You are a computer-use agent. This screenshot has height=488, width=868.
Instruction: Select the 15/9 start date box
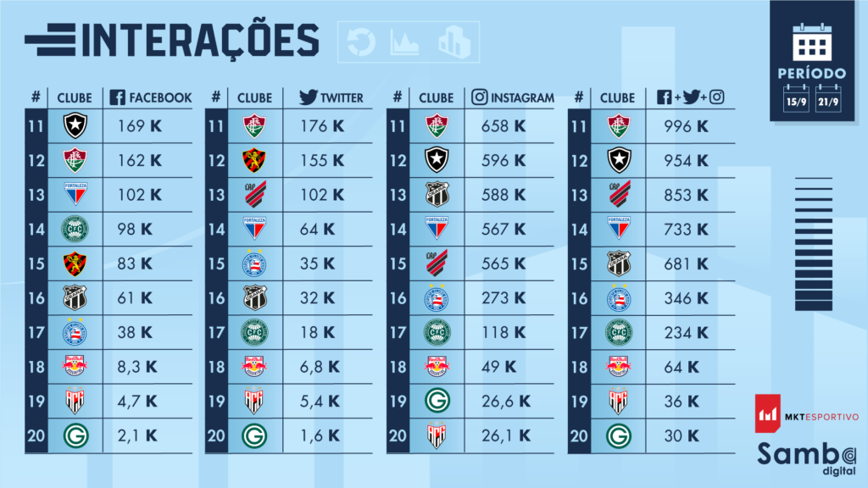[797, 98]
